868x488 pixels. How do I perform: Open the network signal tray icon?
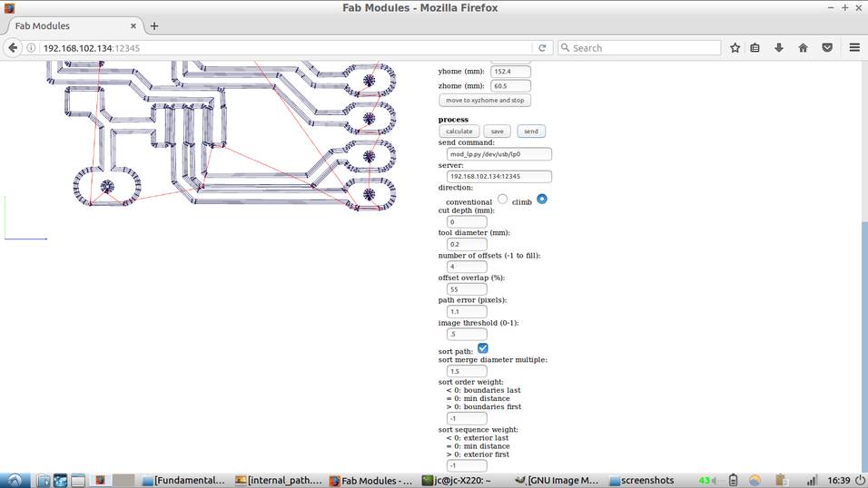811,480
